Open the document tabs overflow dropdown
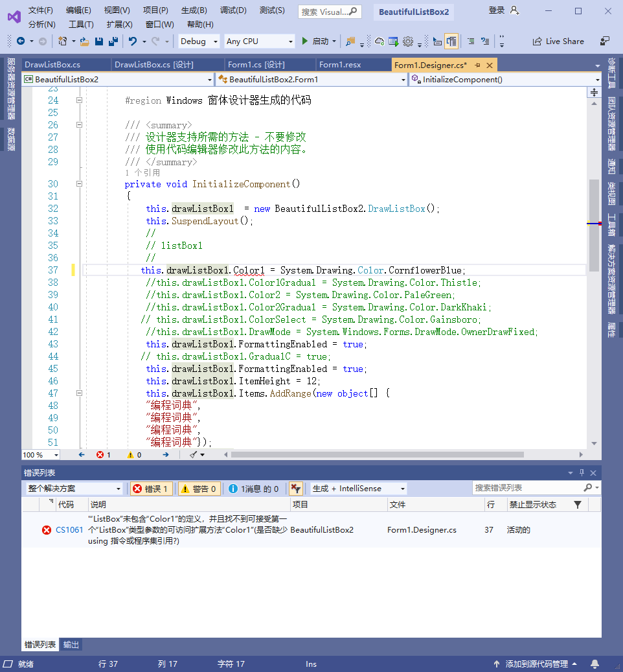This screenshot has height=672, width=623. (x=597, y=66)
